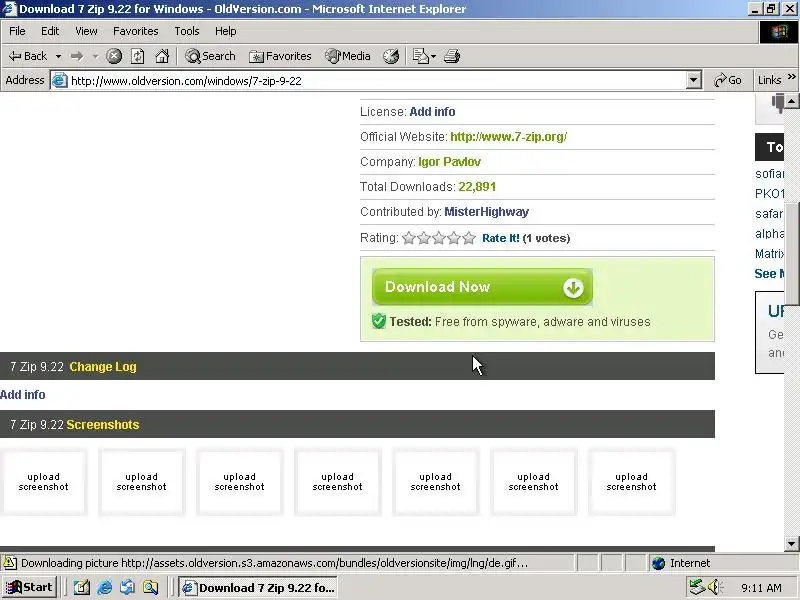
Task: Open the MisterHighway contributor link
Action: (486, 212)
